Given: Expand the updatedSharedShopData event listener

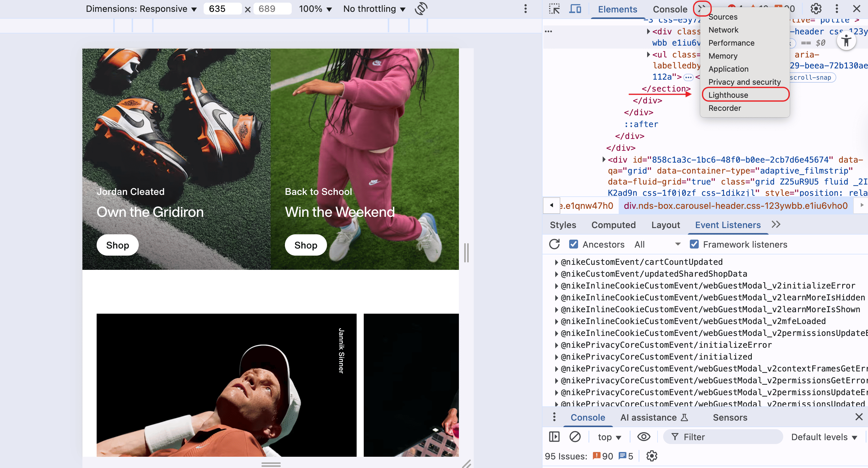Looking at the screenshot, I should 556,274.
